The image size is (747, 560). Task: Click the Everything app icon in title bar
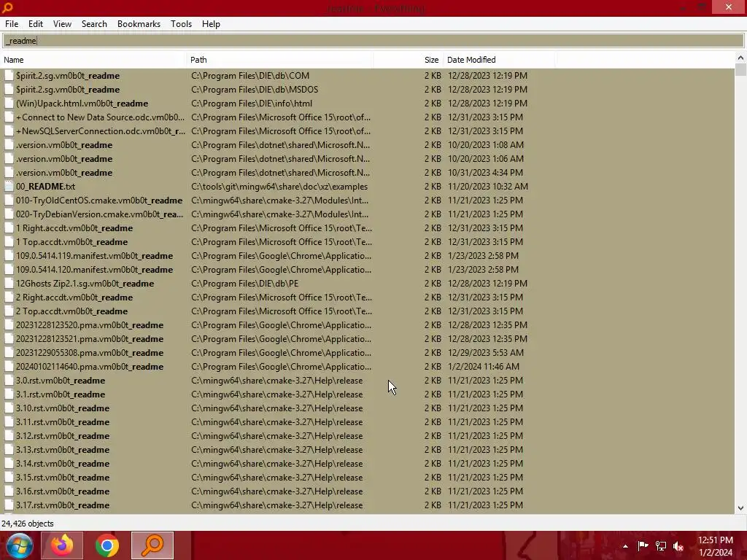click(7, 7)
